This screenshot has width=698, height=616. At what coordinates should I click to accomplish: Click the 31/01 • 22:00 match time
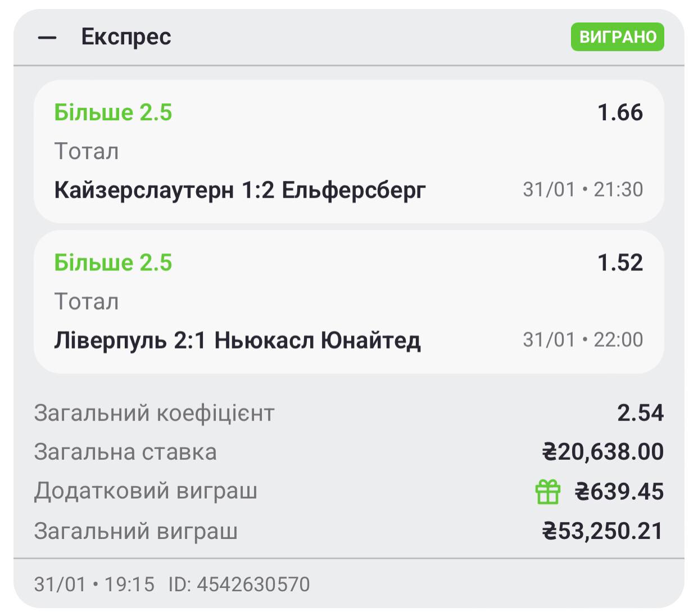point(583,339)
